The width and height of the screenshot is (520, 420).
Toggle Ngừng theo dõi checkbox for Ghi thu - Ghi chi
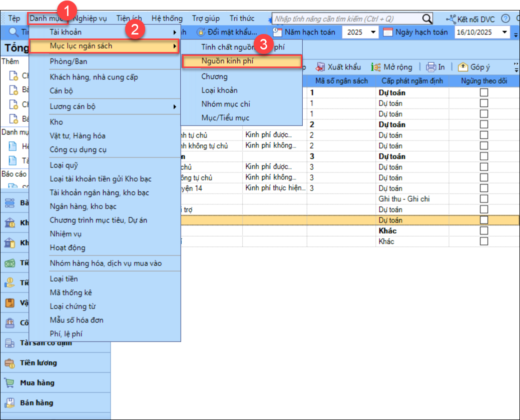(484, 199)
